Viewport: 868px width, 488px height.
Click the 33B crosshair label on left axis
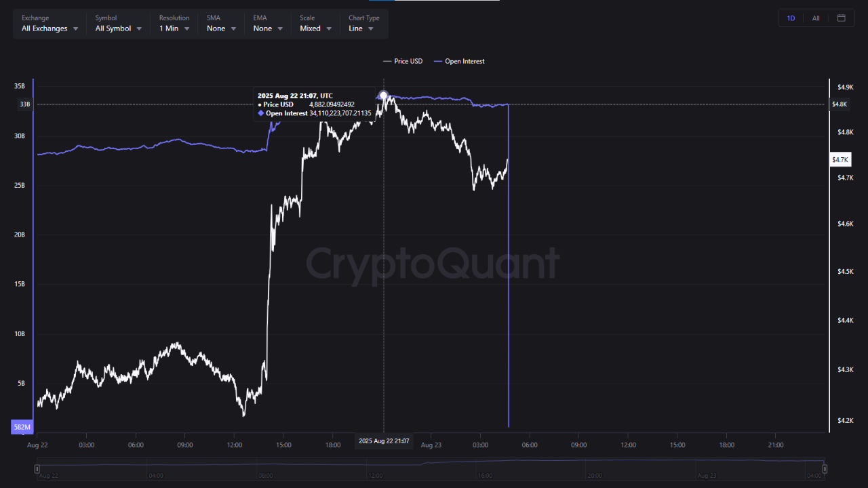(24, 104)
